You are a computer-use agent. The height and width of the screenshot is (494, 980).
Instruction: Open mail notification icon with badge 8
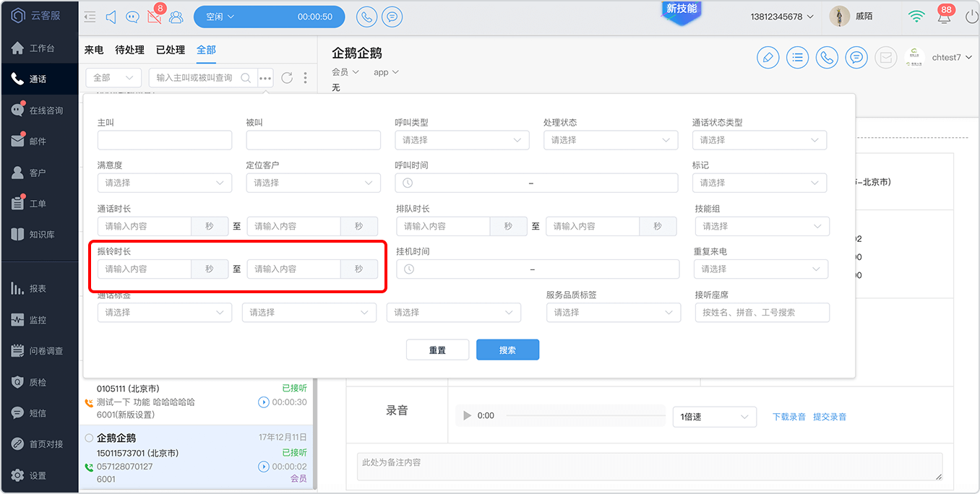point(154,17)
